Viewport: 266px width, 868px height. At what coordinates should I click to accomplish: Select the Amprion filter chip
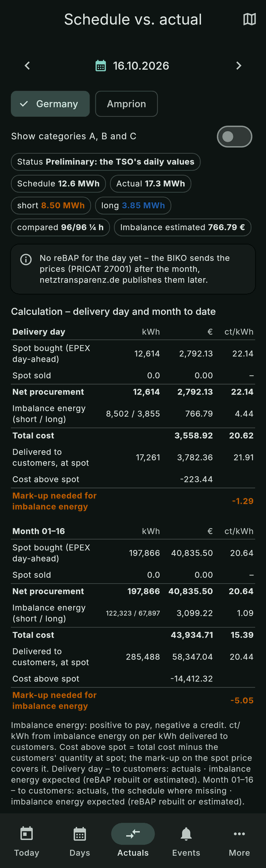pyautogui.click(x=126, y=104)
